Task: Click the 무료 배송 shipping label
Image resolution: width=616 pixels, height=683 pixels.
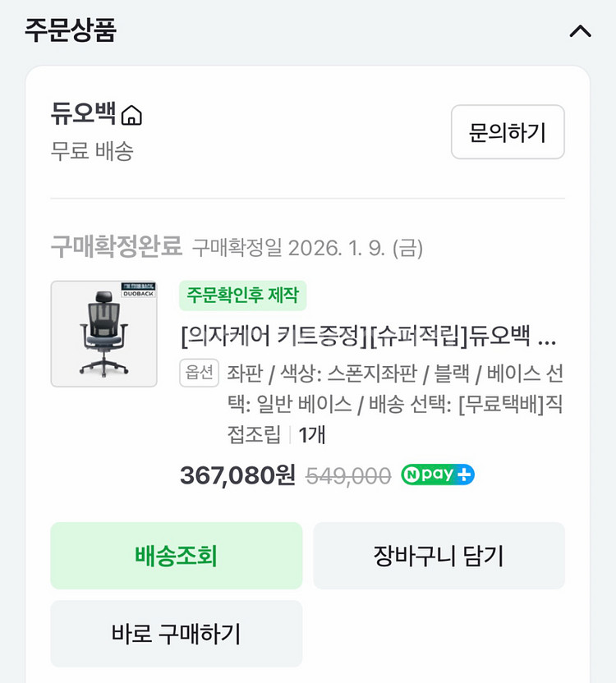Action: pyautogui.click(x=92, y=152)
